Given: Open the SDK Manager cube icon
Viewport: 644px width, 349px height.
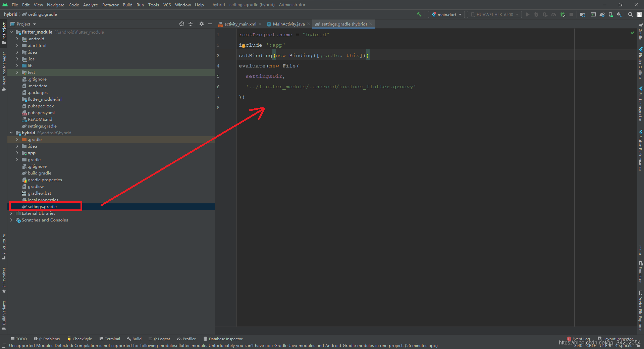Looking at the screenshot, I should tap(620, 14).
